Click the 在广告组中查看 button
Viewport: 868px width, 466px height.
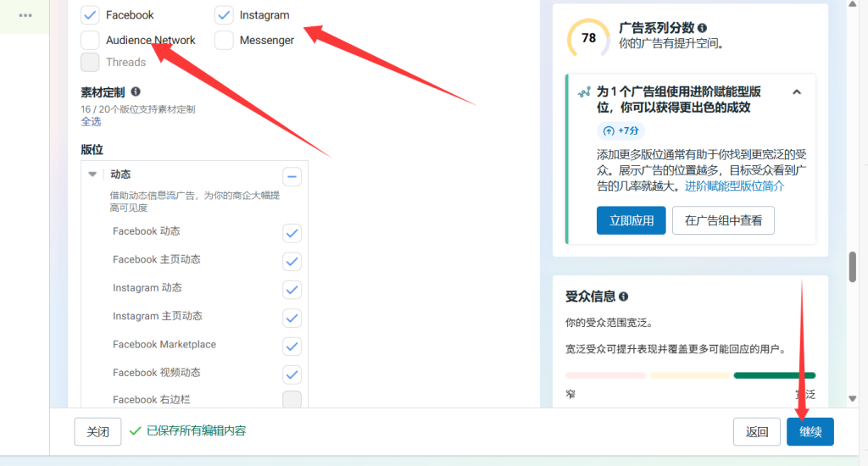click(x=723, y=220)
